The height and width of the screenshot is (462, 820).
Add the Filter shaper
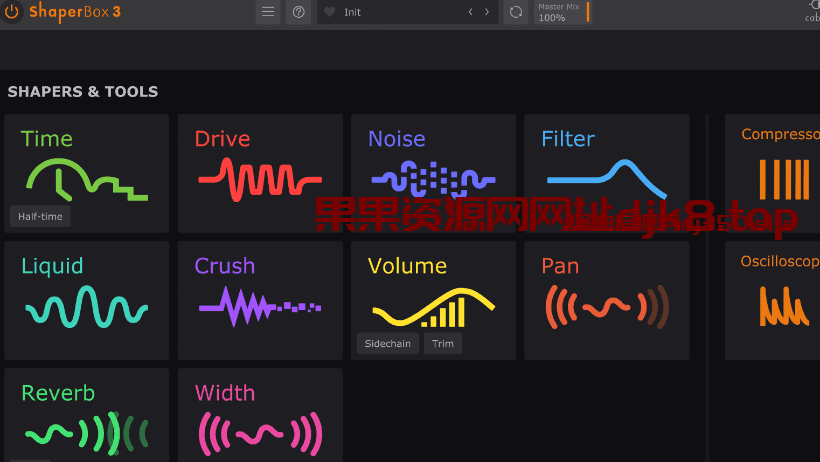click(x=607, y=173)
